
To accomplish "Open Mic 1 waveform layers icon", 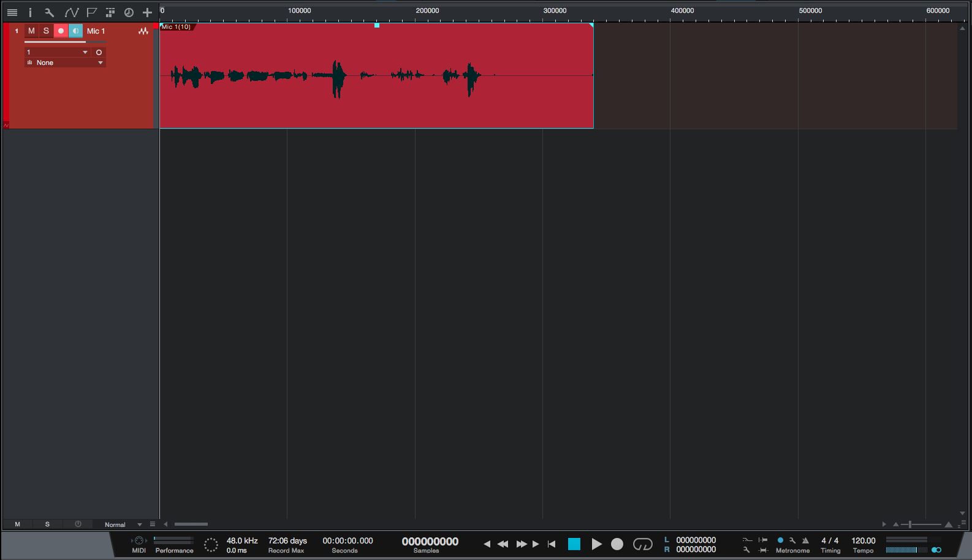I will tap(143, 31).
